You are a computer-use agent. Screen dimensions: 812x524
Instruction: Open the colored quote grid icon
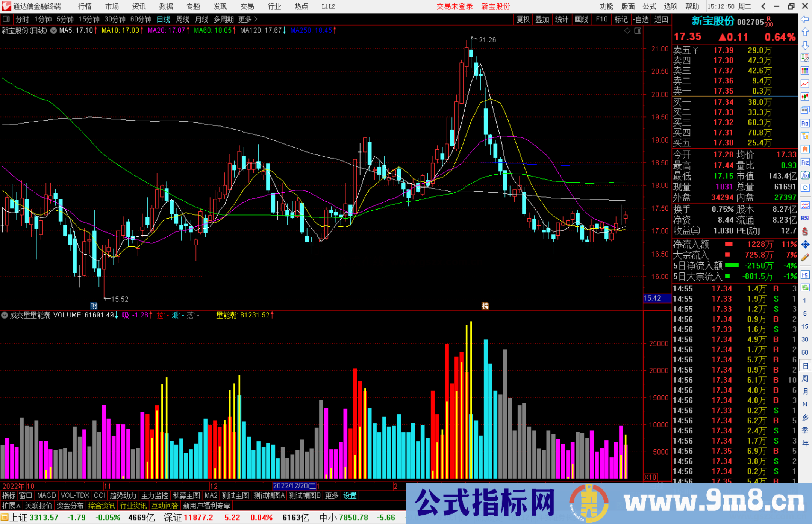[805, 71]
